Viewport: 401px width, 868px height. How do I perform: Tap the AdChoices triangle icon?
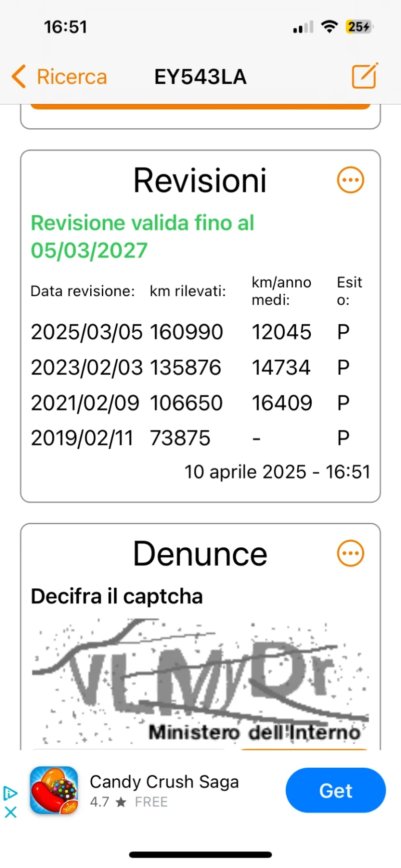[x=11, y=793]
